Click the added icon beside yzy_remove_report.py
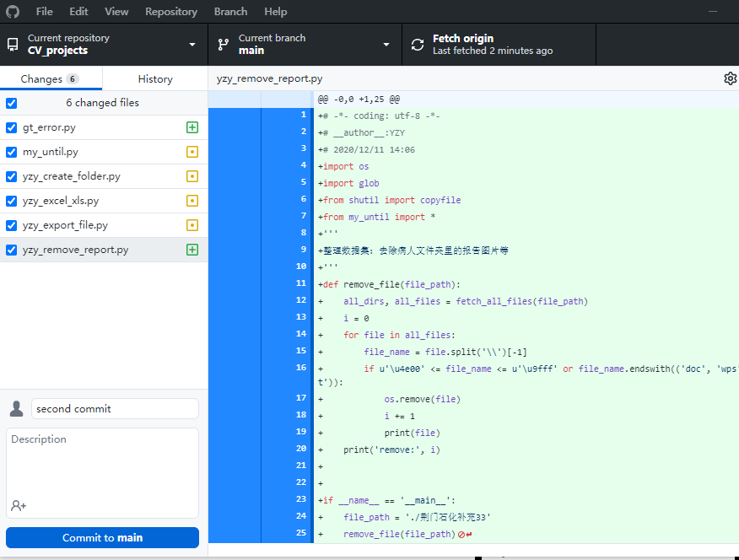This screenshot has height=560, width=739. (192, 249)
